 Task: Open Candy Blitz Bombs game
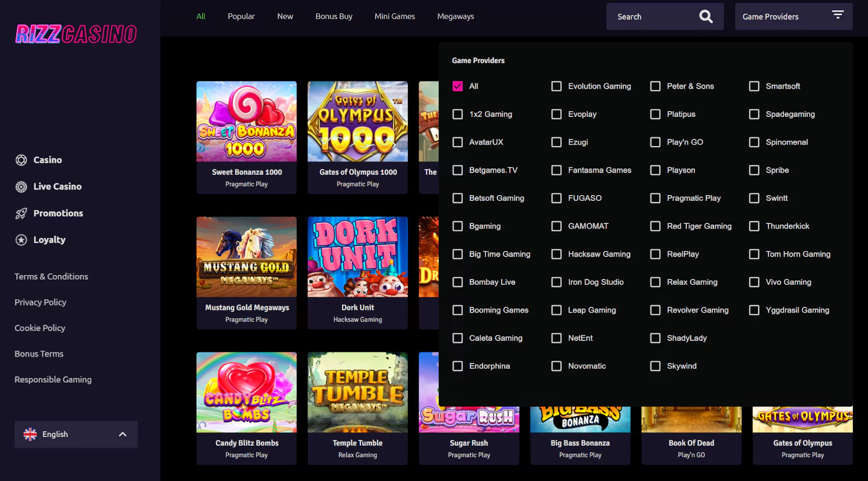(x=247, y=392)
